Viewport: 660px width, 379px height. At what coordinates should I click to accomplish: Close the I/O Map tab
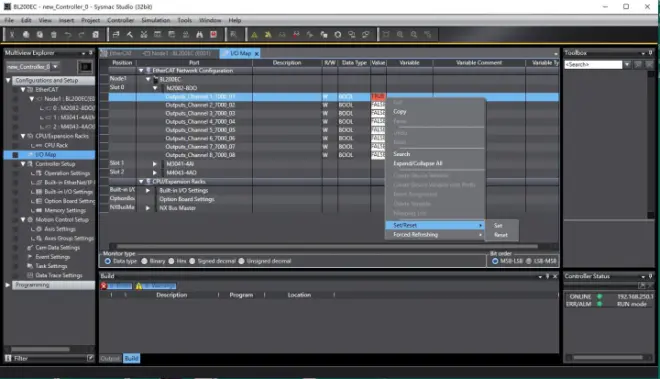[x=256, y=53]
